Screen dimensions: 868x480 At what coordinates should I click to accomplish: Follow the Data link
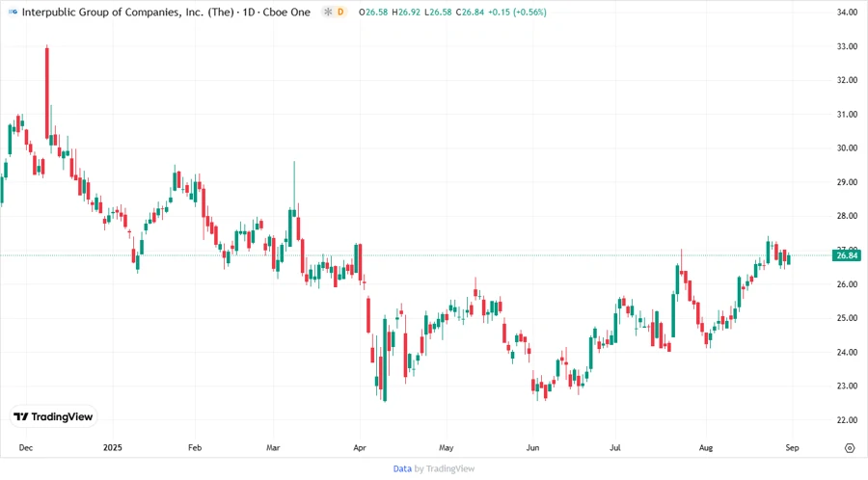[402, 468]
